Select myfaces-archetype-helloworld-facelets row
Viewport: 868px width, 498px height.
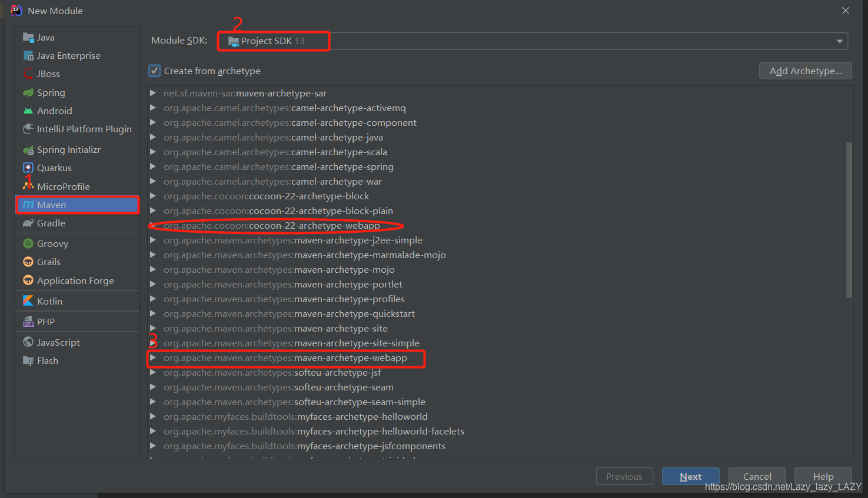pos(500,431)
